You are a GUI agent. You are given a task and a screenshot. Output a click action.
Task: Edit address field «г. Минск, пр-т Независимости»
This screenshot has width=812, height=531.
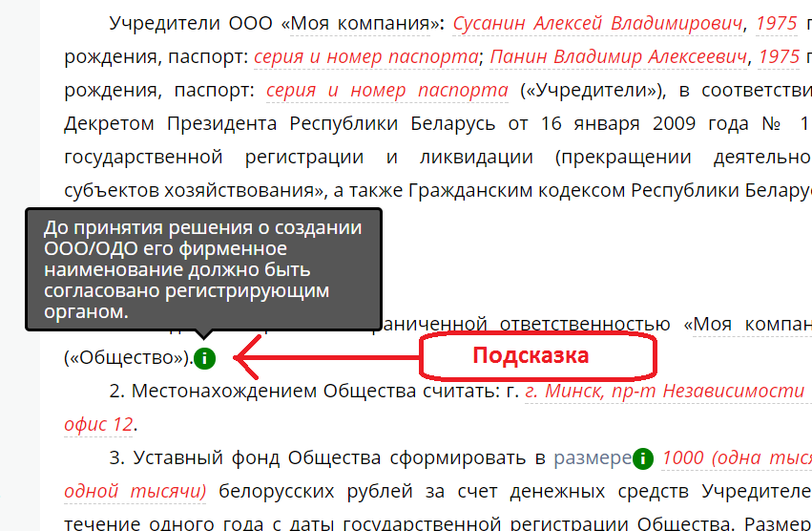click(x=666, y=391)
